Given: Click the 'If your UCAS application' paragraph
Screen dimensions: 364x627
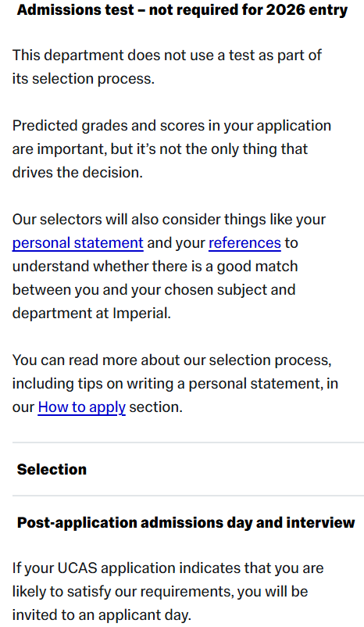Looking at the screenshot, I should point(168,591).
